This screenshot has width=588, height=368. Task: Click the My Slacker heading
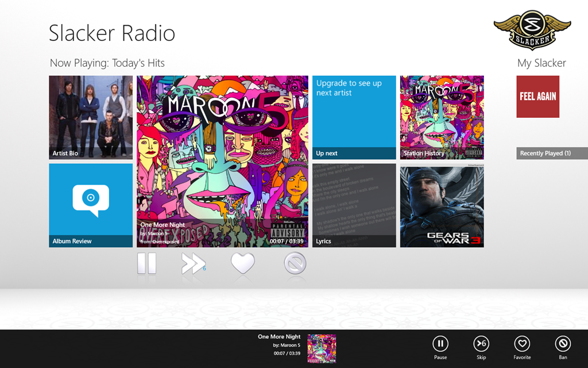(541, 63)
